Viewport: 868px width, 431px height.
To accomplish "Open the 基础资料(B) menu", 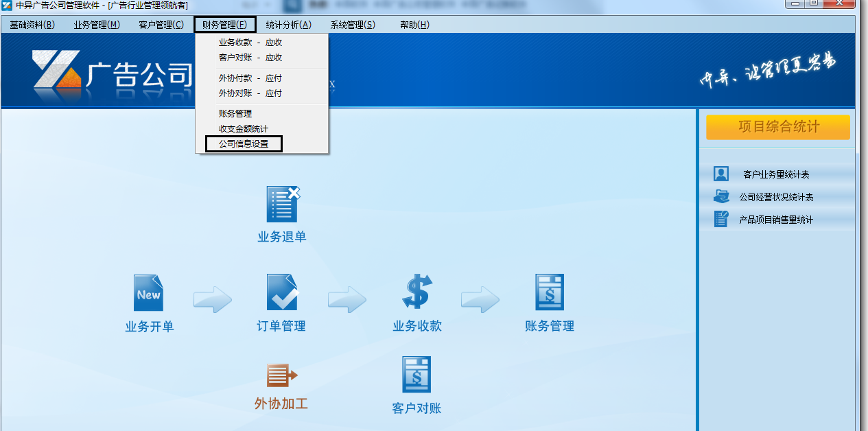I will point(32,25).
